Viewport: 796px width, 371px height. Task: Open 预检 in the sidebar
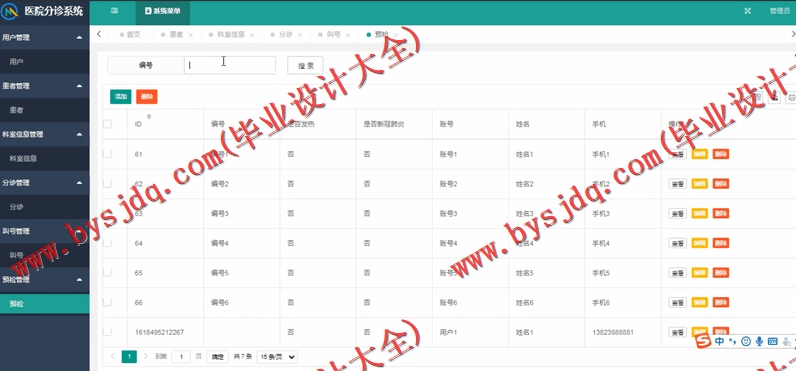[x=45, y=304]
